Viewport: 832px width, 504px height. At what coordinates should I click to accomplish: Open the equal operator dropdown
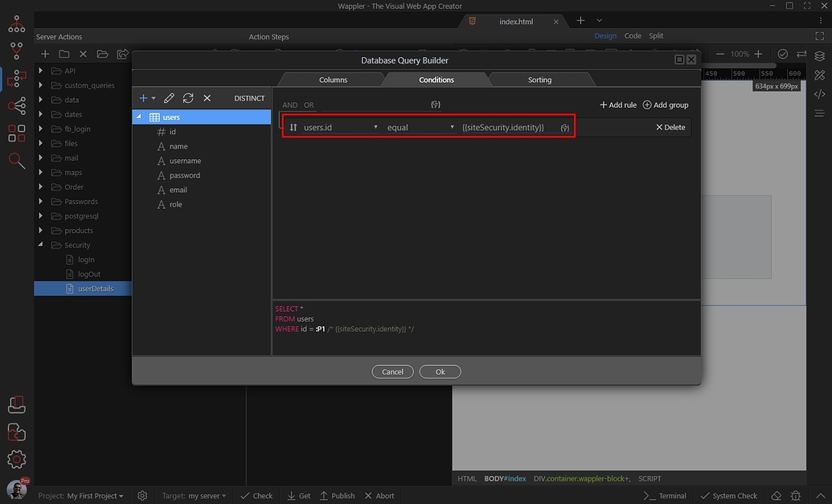pyautogui.click(x=420, y=127)
